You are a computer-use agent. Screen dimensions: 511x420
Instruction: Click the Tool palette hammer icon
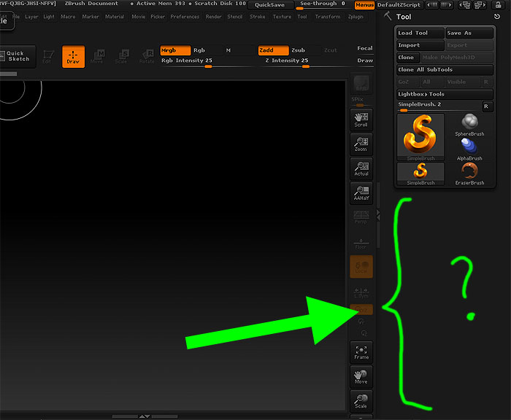[387, 15]
